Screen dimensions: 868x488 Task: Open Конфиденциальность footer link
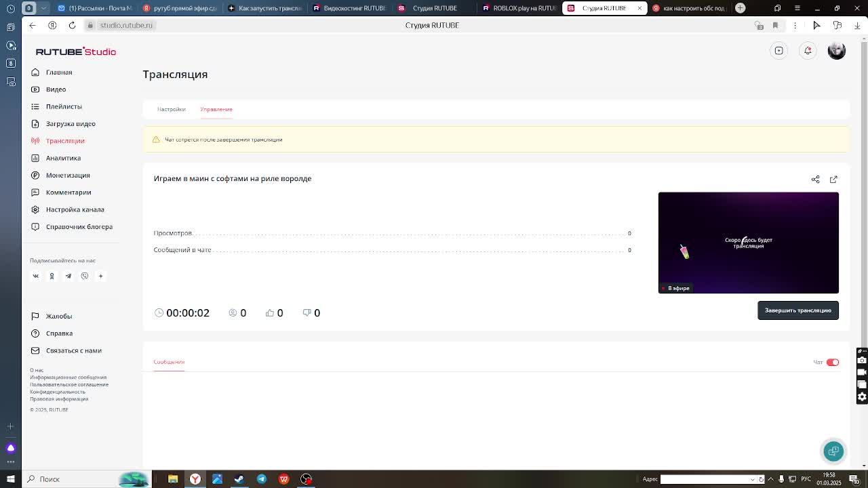pyautogui.click(x=58, y=392)
